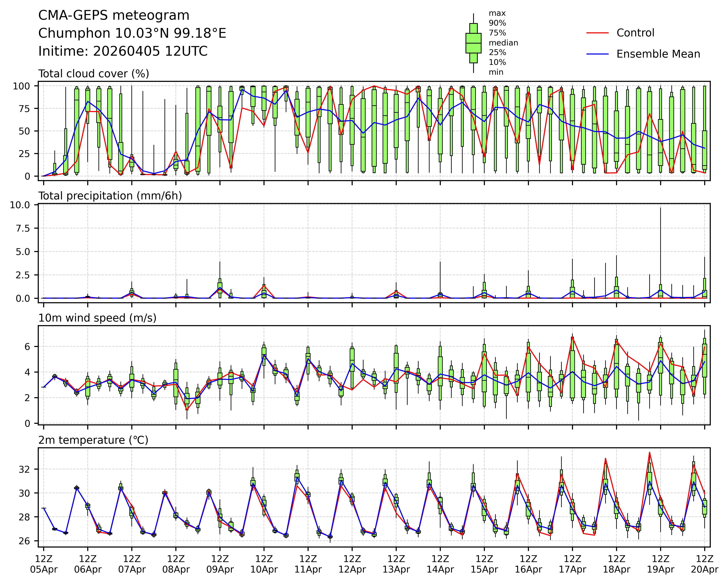Viewport: 728px width, 584px height.
Task: Click the '12Z 15Apr' time axis label
Action: coord(484,564)
